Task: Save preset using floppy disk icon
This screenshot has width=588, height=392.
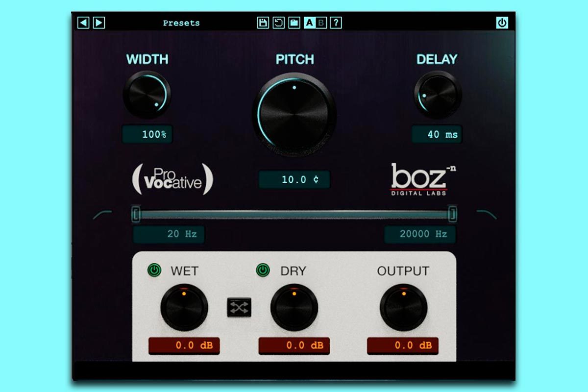Action: 263,23
